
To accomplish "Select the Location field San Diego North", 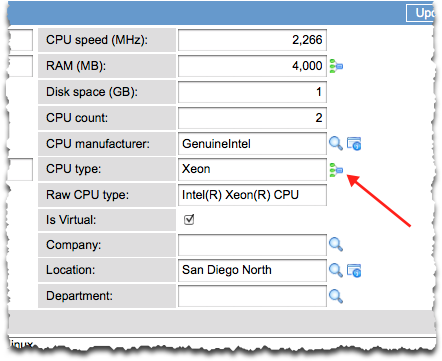I will click(x=252, y=270).
